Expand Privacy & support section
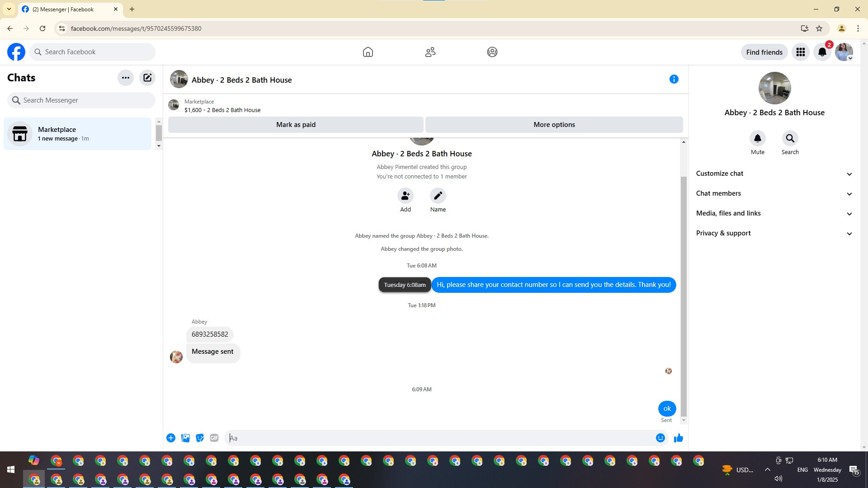 (x=774, y=233)
